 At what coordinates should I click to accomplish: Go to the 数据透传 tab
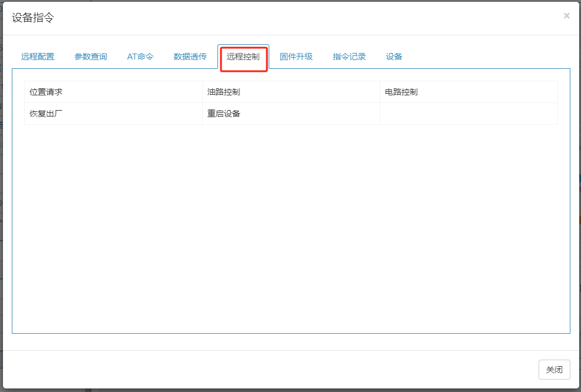190,57
